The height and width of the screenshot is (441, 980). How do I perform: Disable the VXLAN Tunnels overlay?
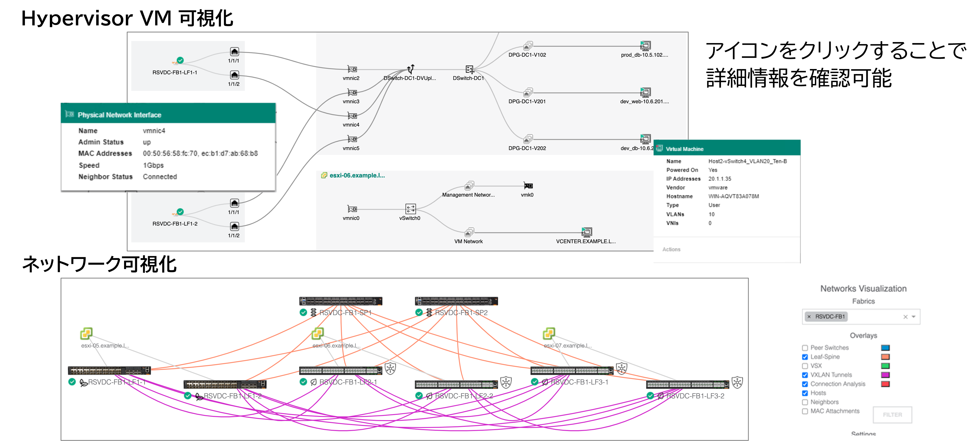[x=805, y=375]
